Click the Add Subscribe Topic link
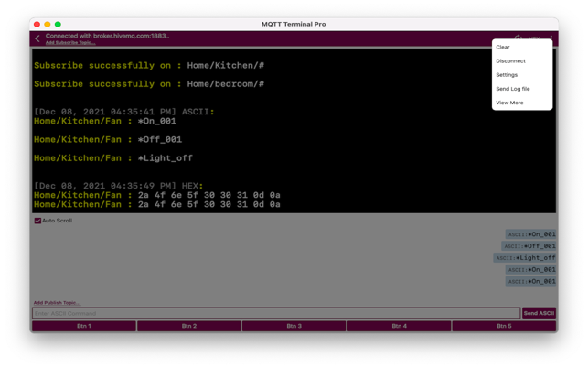 coord(70,43)
